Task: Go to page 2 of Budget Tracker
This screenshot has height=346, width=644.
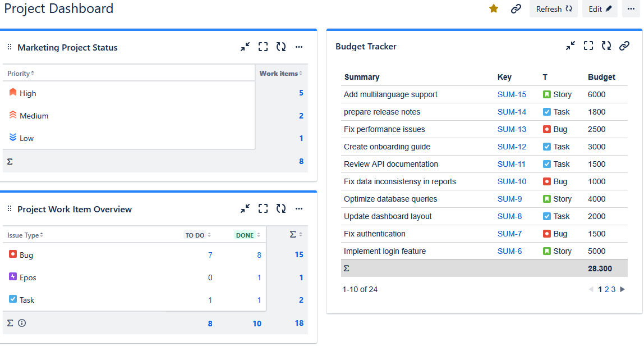Action: [606, 289]
